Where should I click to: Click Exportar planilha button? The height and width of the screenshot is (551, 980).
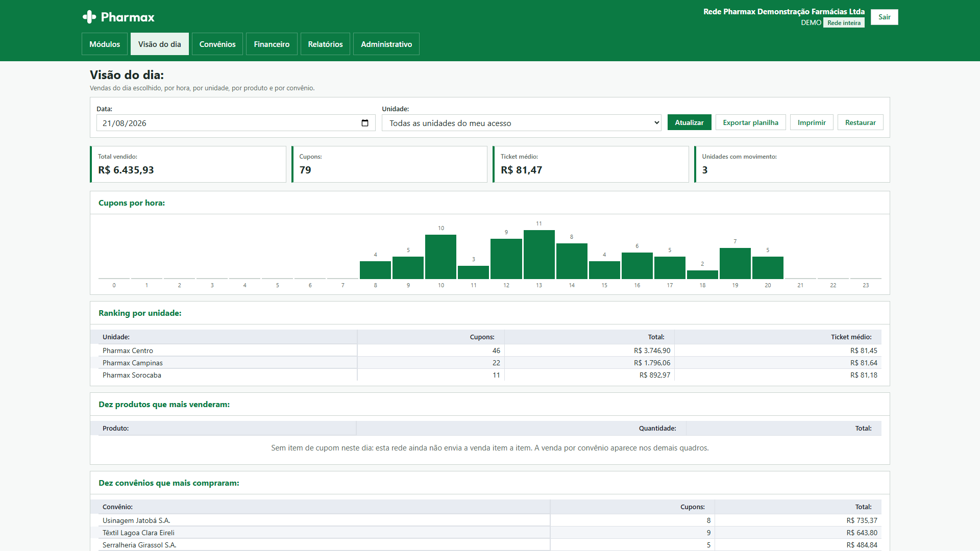point(750,122)
